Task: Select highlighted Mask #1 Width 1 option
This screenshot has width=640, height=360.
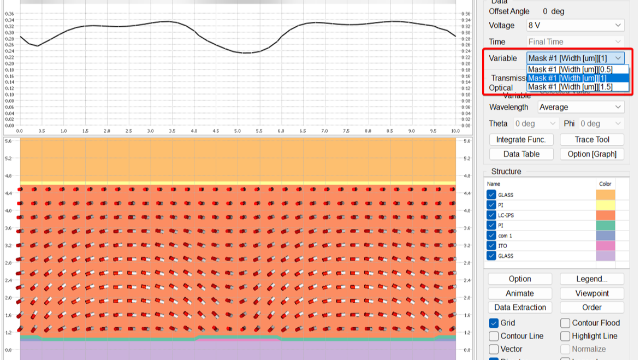Action: click(x=578, y=78)
